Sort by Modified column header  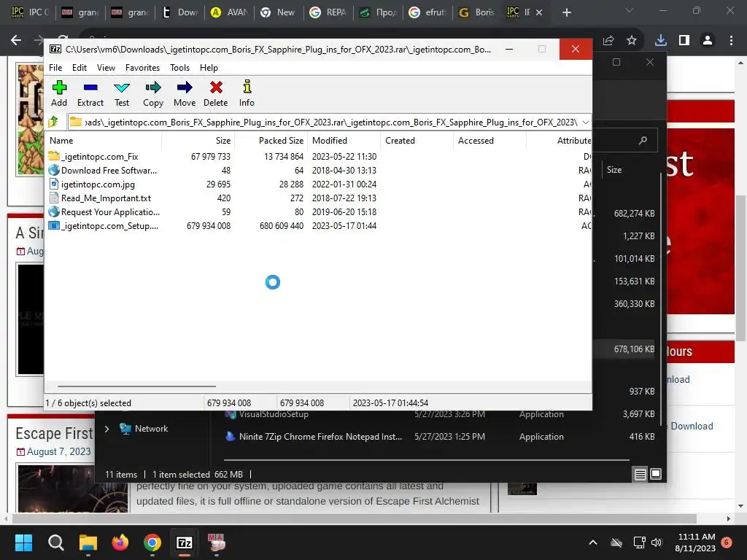344,141
